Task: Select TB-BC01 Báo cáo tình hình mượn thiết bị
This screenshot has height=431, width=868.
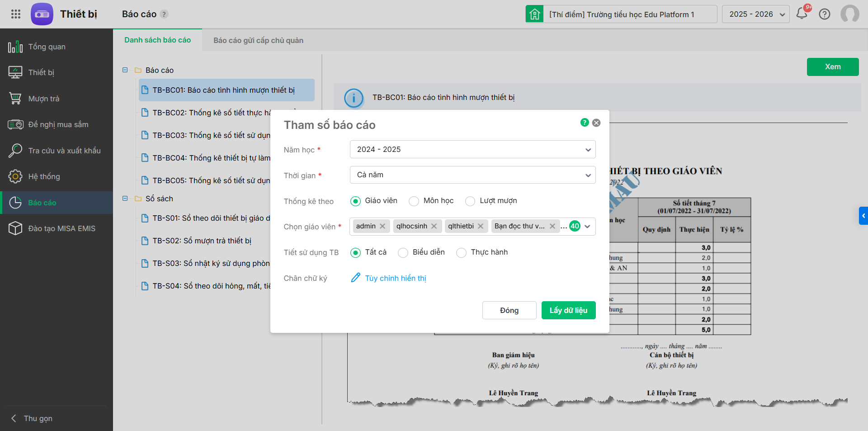Action: click(x=226, y=90)
